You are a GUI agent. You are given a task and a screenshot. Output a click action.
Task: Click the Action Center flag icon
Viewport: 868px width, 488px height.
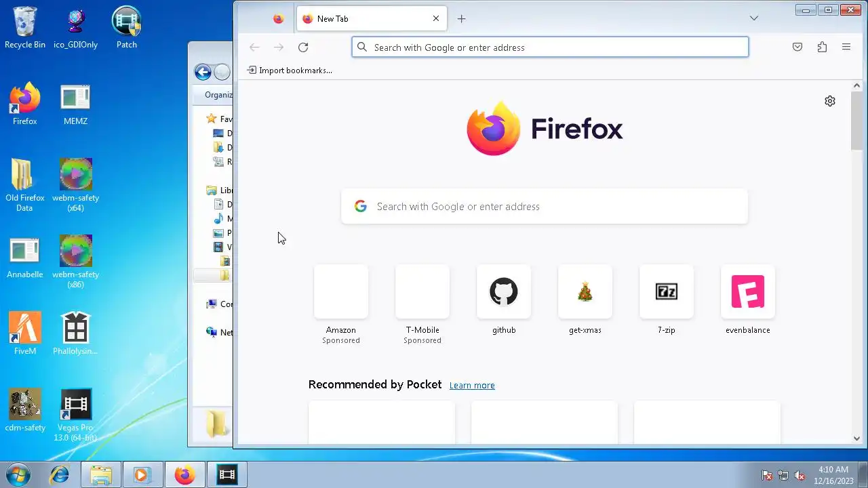767,476
